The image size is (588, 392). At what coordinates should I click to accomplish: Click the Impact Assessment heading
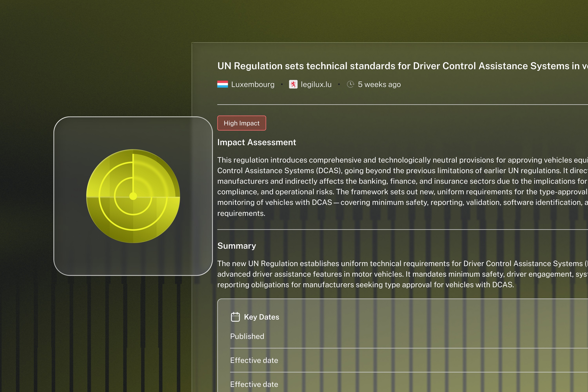coord(257,142)
